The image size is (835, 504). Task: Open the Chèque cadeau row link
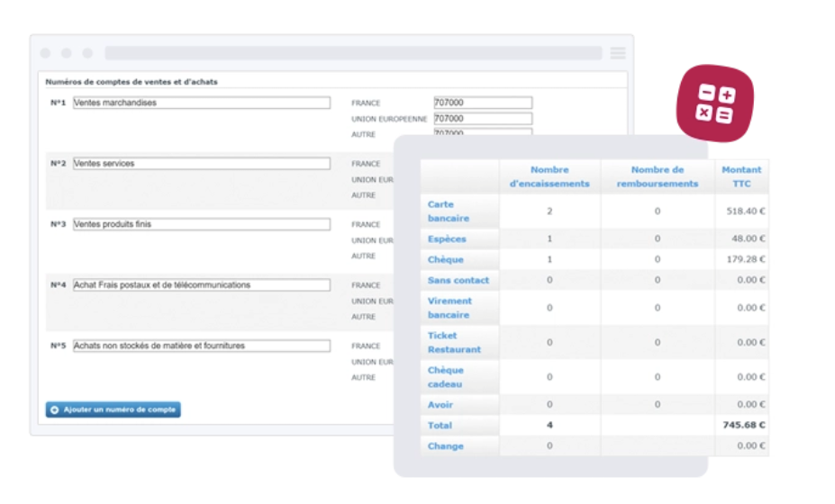446,377
